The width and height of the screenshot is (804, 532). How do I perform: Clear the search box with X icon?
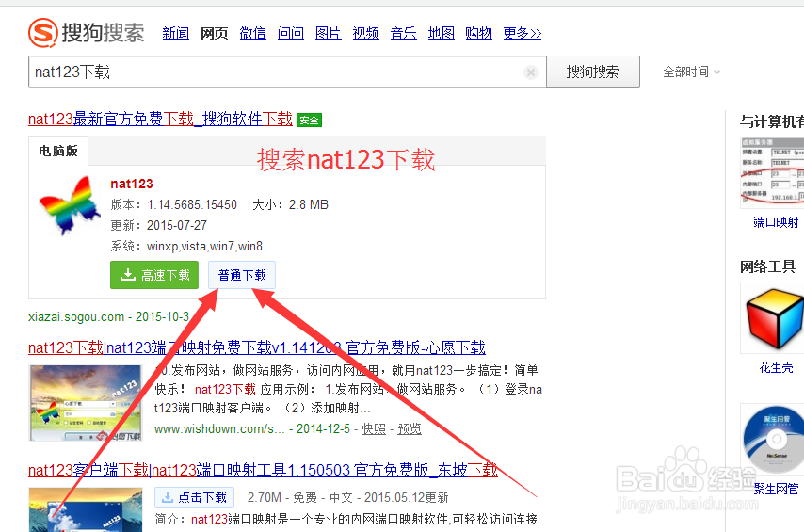point(531,73)
